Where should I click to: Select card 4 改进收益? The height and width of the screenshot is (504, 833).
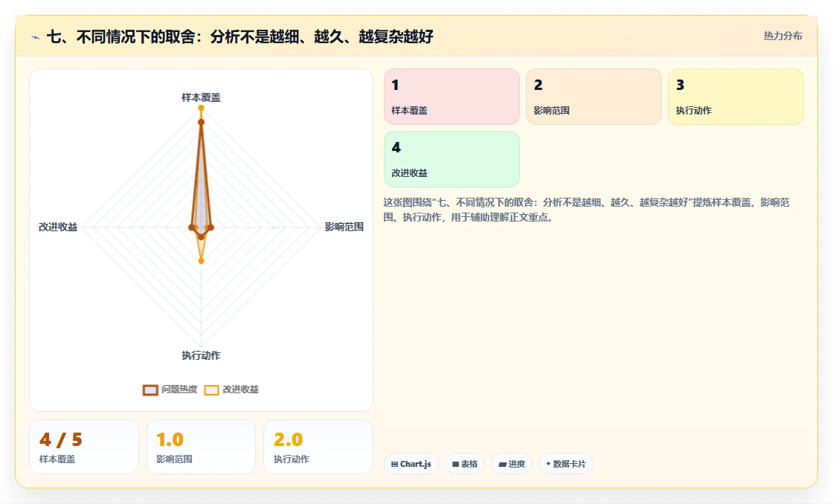(x=451, y=159)
